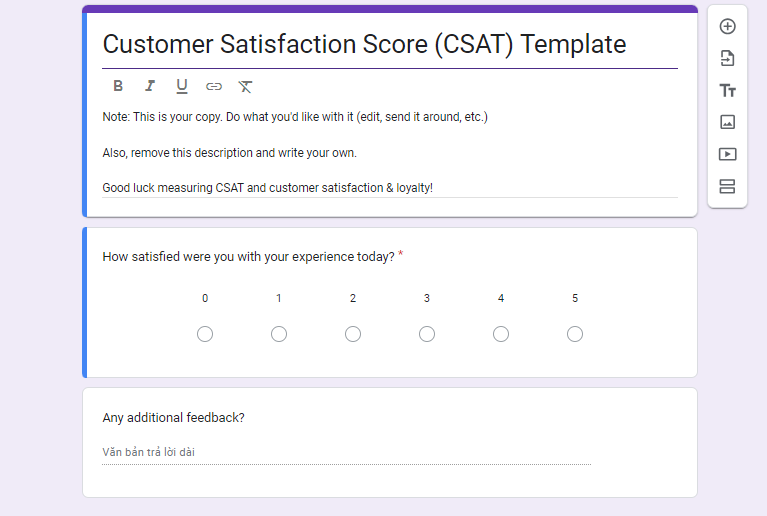Select rating 2 radio button

pos(353,334)
